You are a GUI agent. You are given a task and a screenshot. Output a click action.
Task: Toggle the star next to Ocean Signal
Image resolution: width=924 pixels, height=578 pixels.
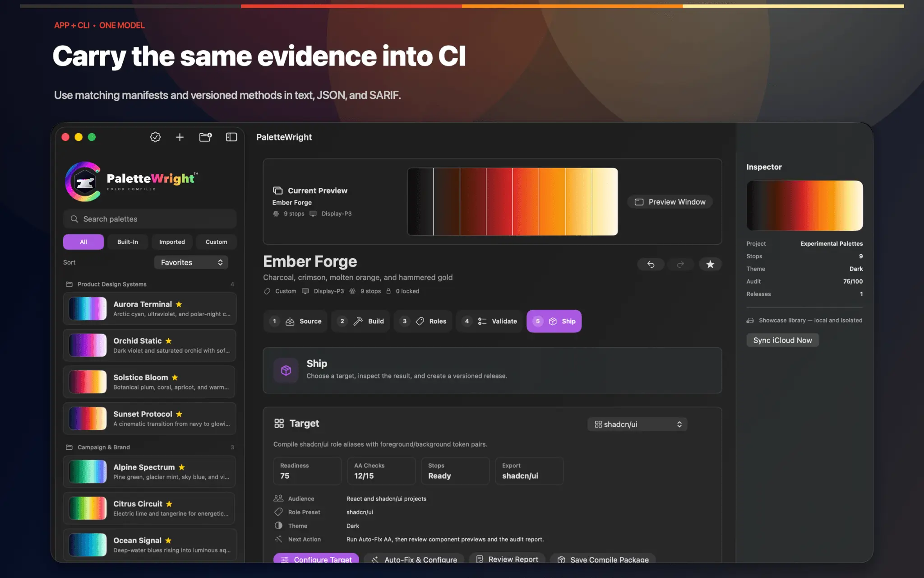pos(168,541)
